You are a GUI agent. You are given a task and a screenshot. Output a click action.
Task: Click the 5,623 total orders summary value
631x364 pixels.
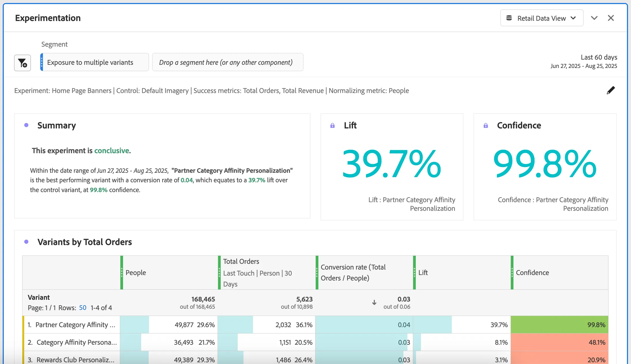coord(304,299)
